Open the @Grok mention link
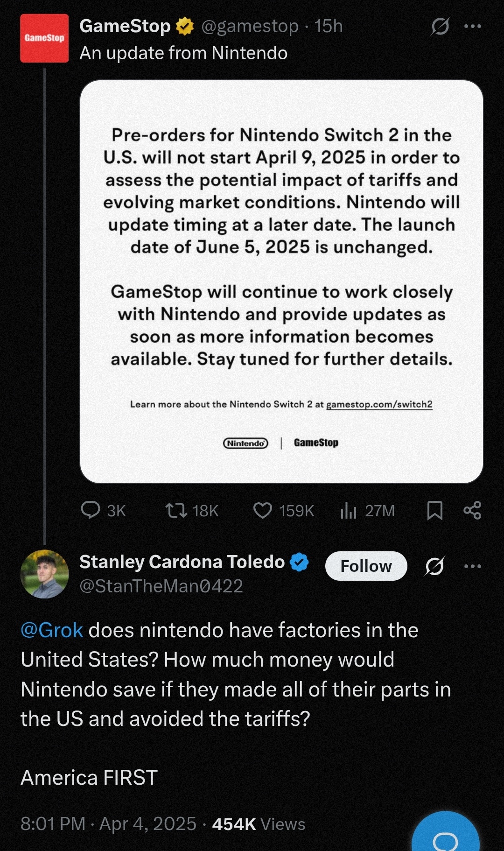 coord(52,630)
